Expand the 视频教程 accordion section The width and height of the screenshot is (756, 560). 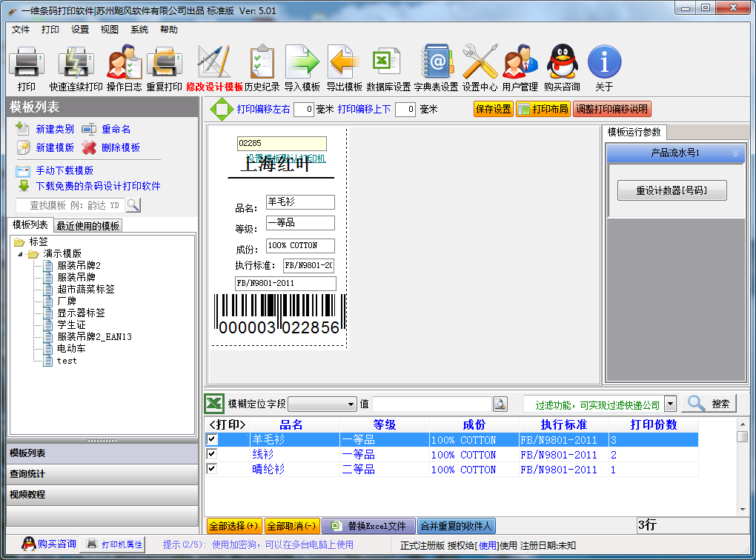click(x=102, y=495)
